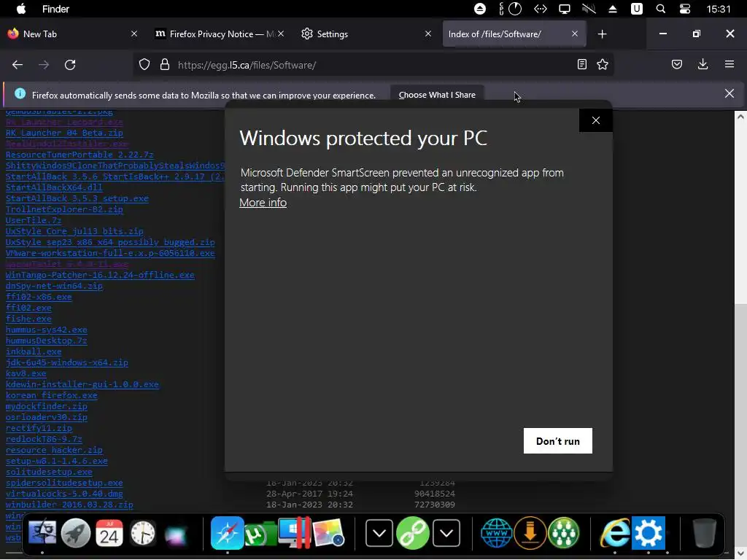Open VMware-workstation-full exe link
Viewport: 747px width, 560px height.
pyautogui.click(x=110, y=253)
